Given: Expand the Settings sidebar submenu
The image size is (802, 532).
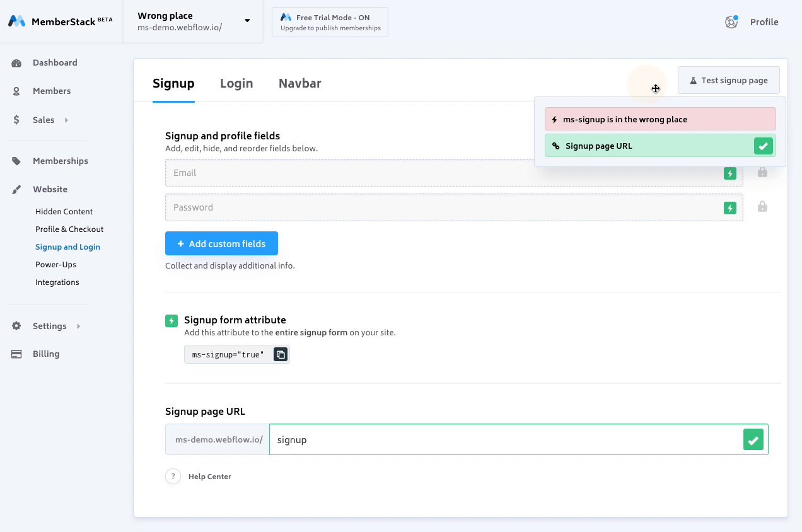Looking at the screenshot, I should (x=78, y=326).
